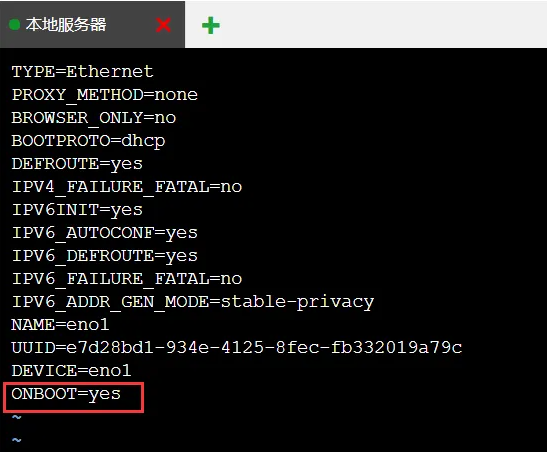This screenshot has height=452, width=547.
Task: Click the TYPE=Ethernet line
Action: point(82,72)
